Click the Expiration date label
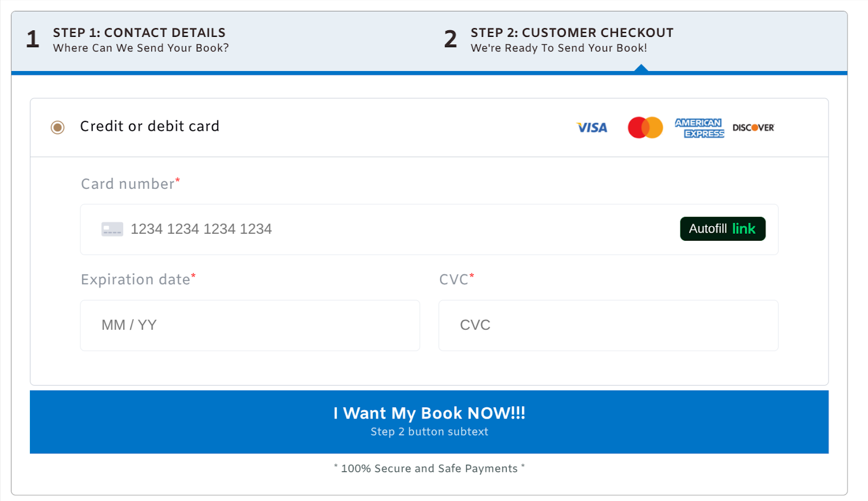 click(136, 280)
